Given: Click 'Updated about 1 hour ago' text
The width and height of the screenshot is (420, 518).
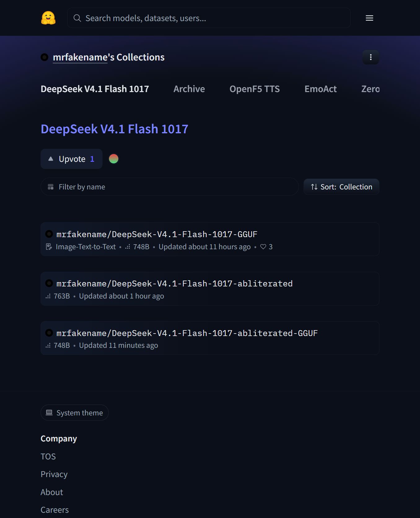Looking at the screenshot, I should [x=121, y=296].
